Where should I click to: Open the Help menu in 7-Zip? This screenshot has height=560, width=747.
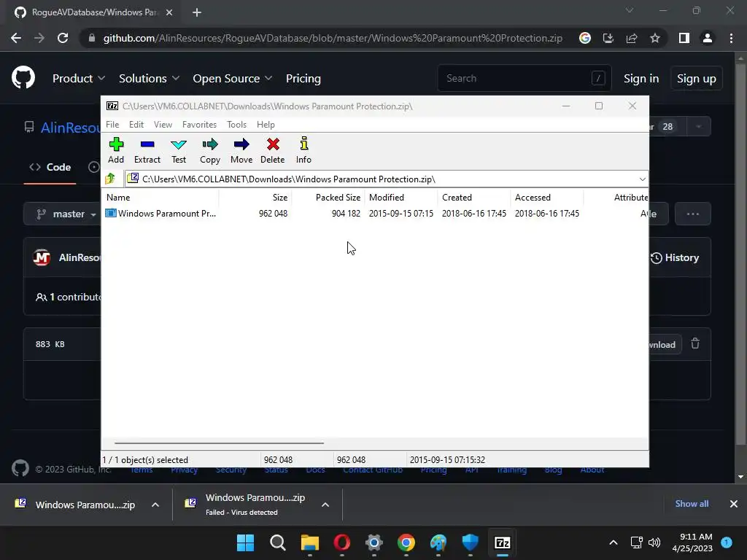[266, 124]
